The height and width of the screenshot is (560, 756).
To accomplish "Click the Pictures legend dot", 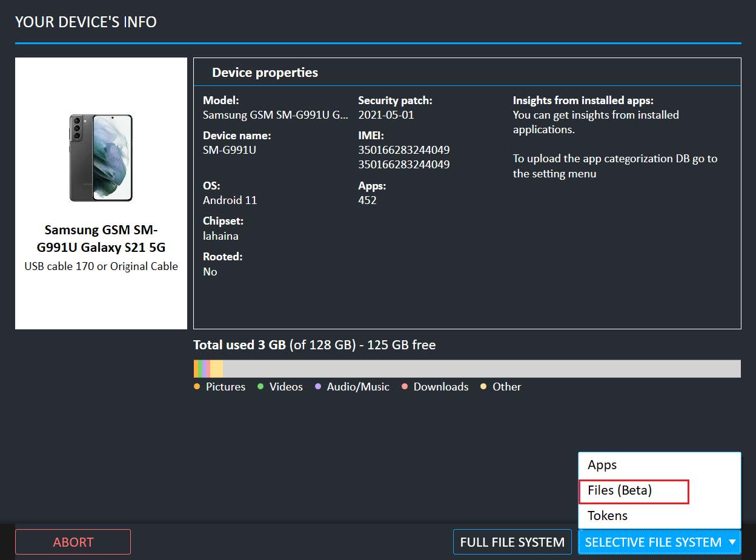I will (x=197, y=386).
